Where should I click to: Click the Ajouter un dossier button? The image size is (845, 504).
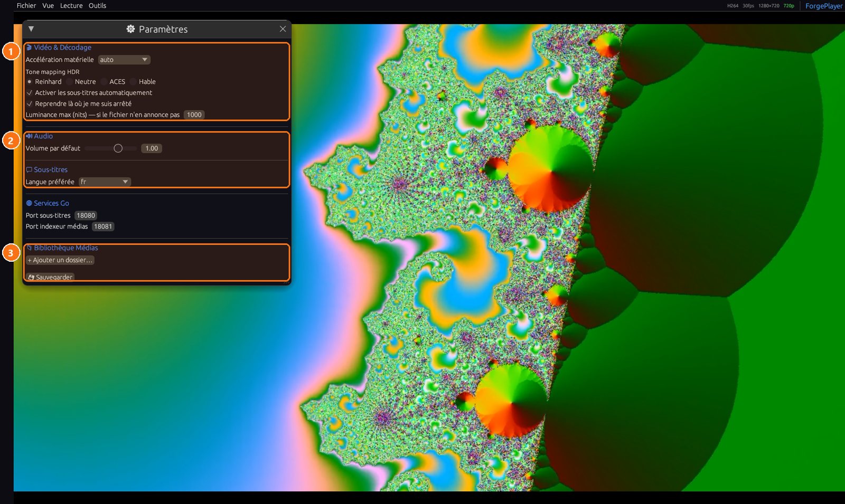60,260
